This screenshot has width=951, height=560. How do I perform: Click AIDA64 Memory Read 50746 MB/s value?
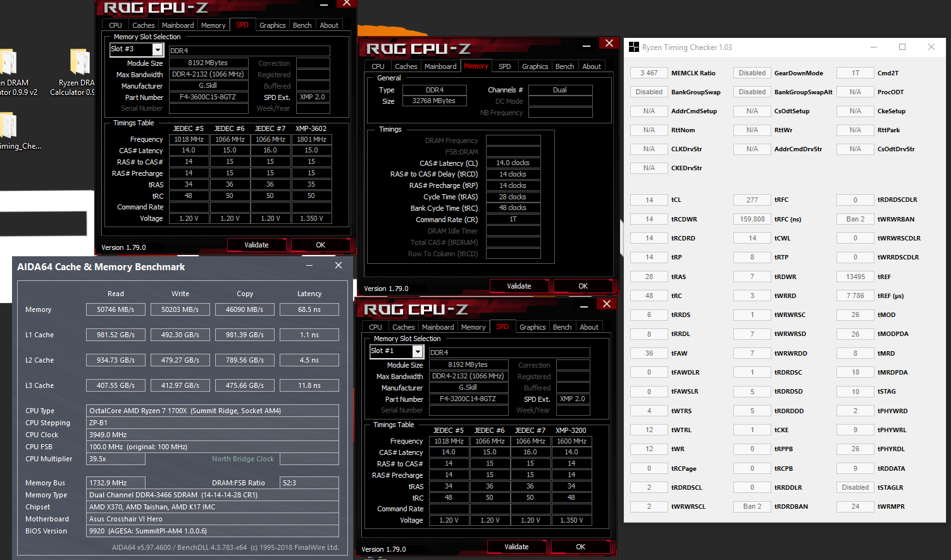[x=116, y=309]
